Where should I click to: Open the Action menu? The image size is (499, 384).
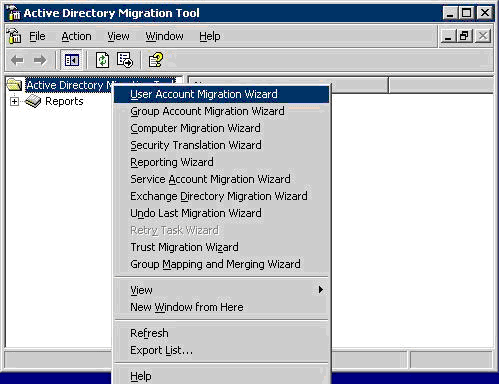click(x=76, y=36)
